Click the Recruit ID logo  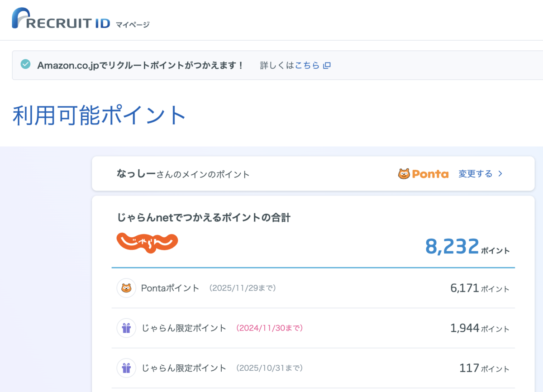pyautogui.click(x=61, y=19)
